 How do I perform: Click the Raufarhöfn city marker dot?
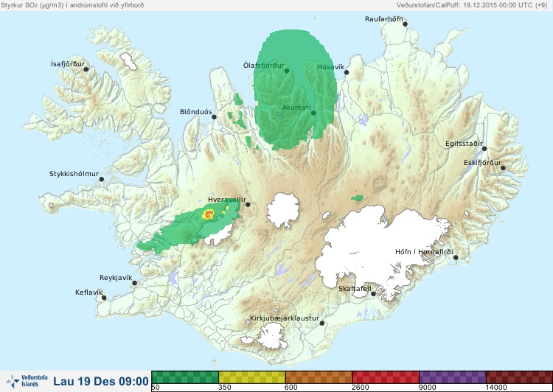point(406,24)
